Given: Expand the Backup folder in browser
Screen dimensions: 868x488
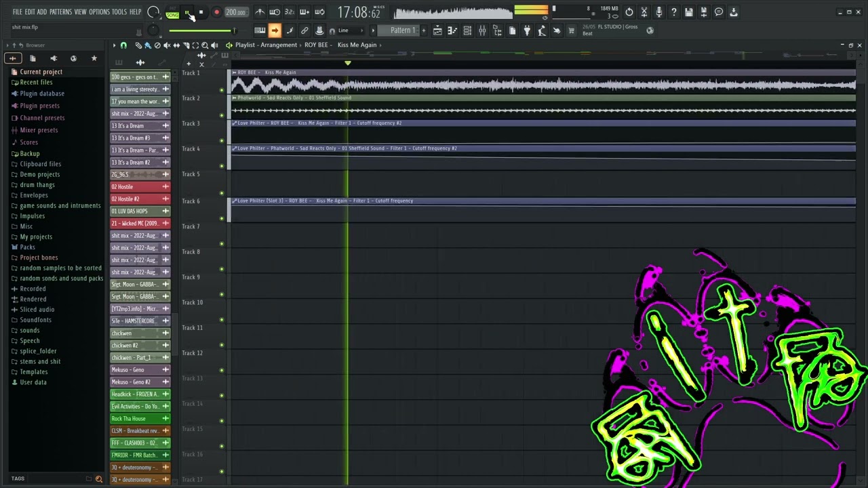Looking at the screenshot, I should click(29, 154).
